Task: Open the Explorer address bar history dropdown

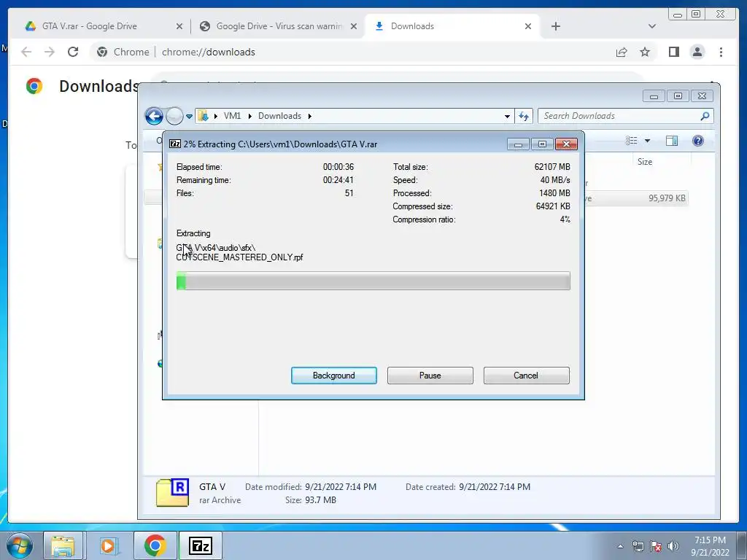Action: tap(507, 116)
